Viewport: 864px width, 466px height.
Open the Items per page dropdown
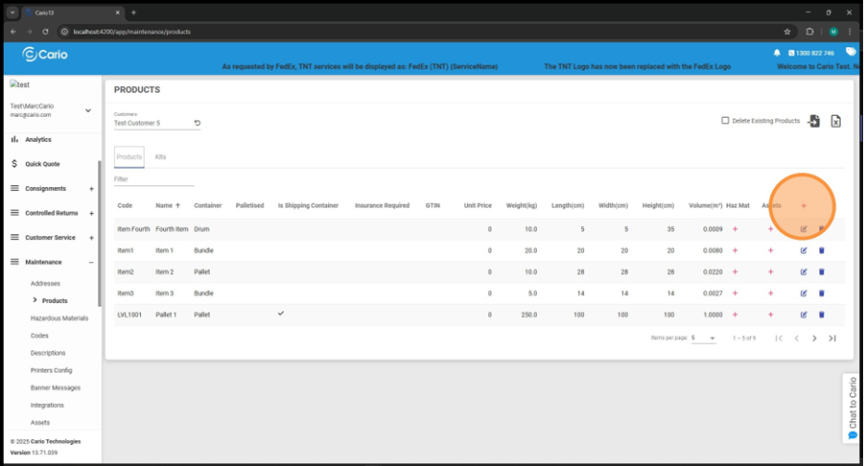pos(704,338)
